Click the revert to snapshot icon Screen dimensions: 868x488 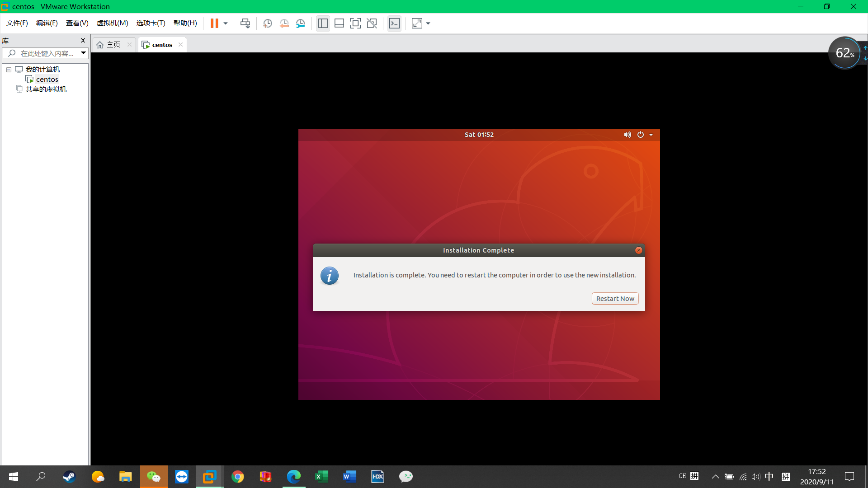click(284, 23)
